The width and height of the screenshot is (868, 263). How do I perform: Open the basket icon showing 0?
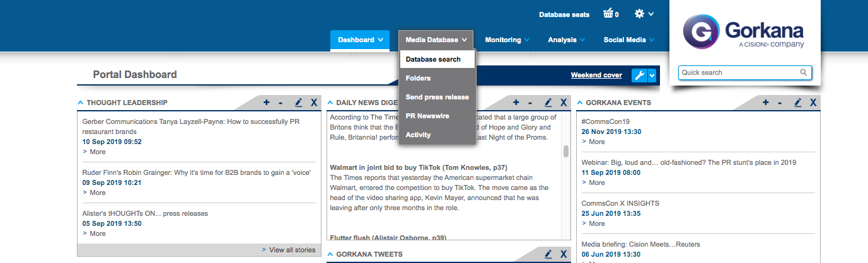pyautogui.click(x=611, y=14)
